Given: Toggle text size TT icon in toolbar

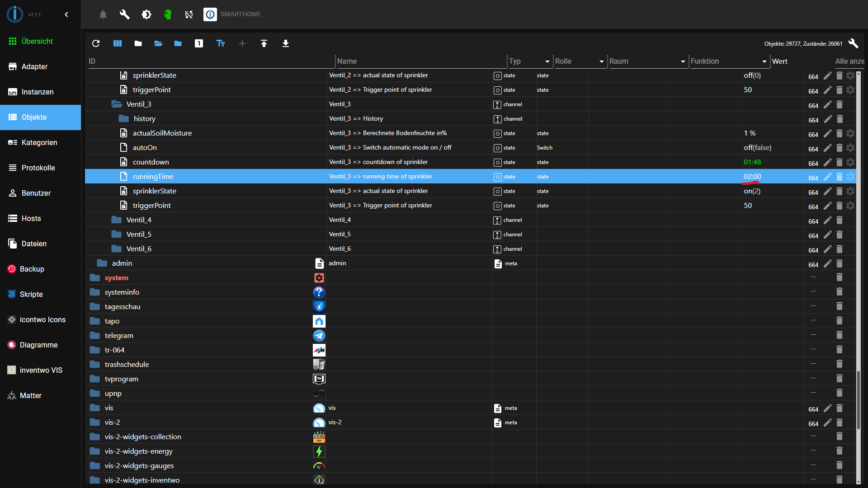Looking at the screenshot, I should tap(221, 43).
